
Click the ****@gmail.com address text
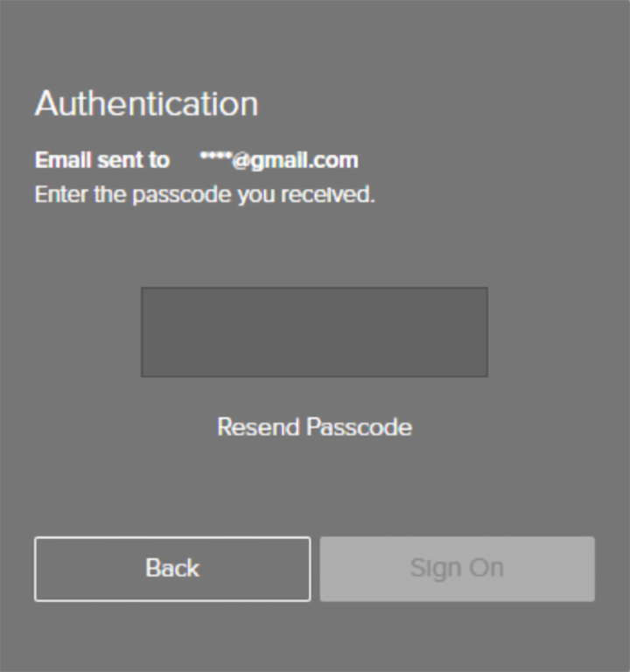pos(278,160)
